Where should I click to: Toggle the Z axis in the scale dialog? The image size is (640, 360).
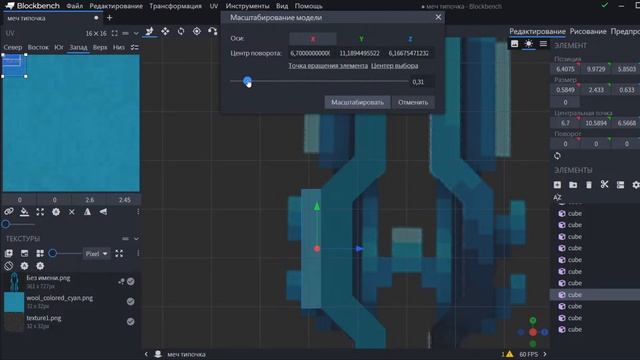(x=410, y=39)
